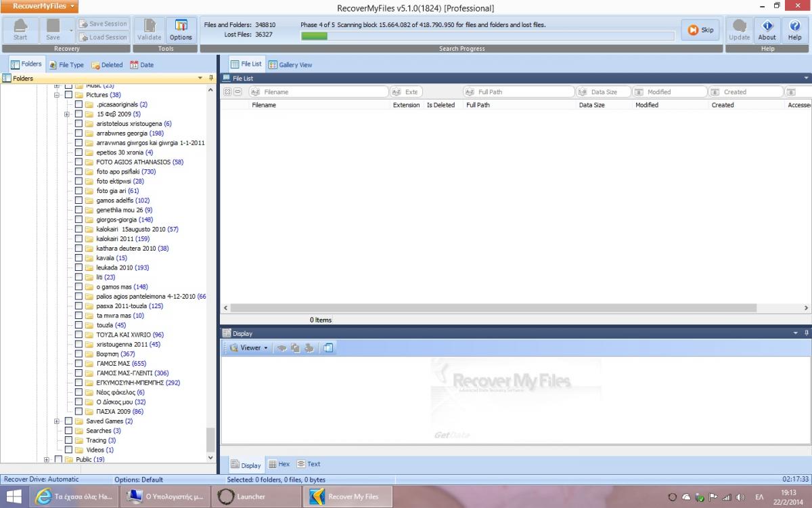Open Internet Explorer in the taskbar
Screen dimensions: 812x508
click(x=74, y=496)
